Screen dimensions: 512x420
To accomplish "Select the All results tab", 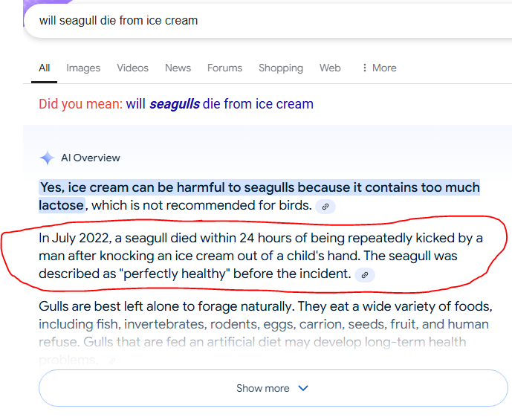I will coord(44,68).
